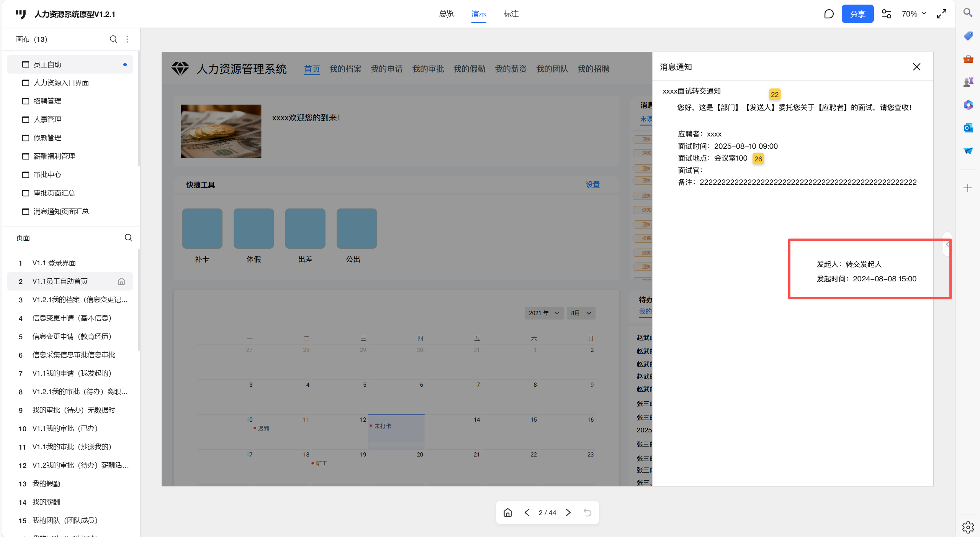The width and height of the screenshot is (980, 537).
Task: Open page V1.1 登录界面
Action: tap(54, 263)
